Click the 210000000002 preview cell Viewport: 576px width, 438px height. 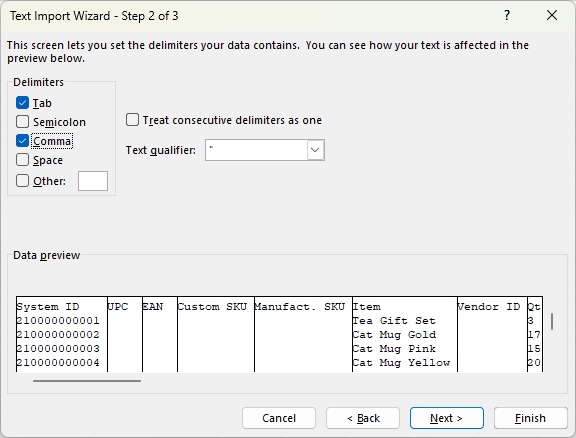click(58, 335)
